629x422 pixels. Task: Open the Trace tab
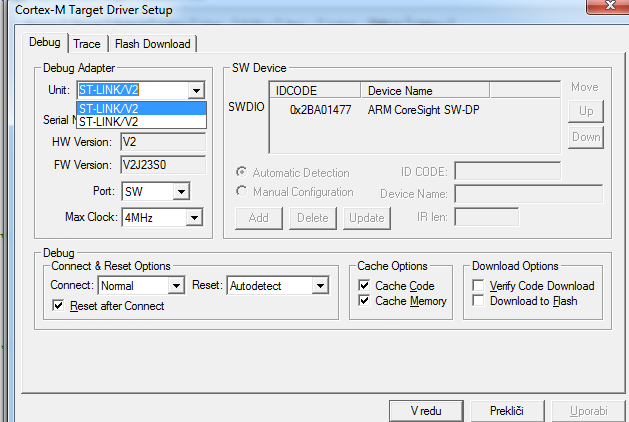coord(87,44)
